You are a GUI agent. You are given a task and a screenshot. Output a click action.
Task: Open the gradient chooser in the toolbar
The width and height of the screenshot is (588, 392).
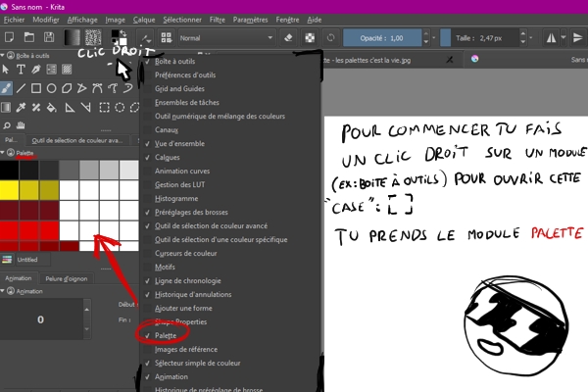point(72,37)
